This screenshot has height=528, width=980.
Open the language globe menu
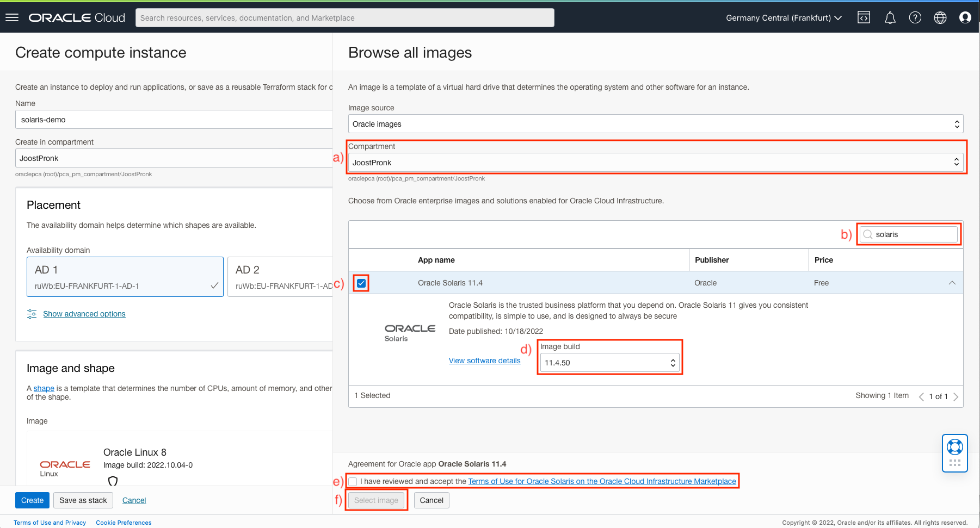tap(940, 17)
